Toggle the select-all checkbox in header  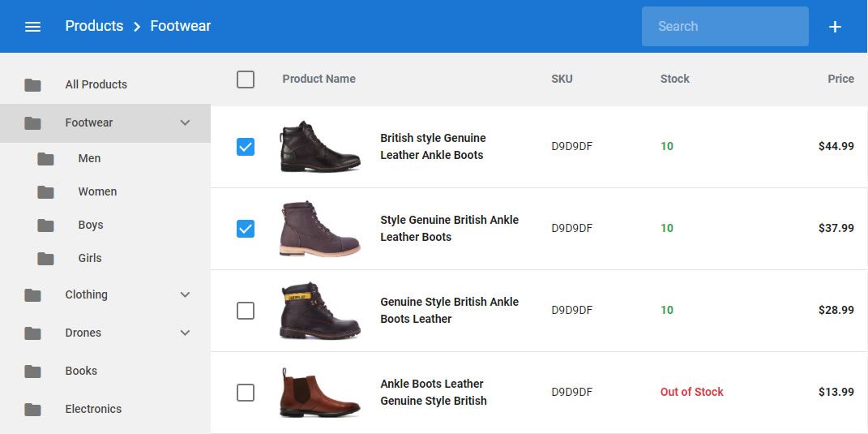coord(246,79)
